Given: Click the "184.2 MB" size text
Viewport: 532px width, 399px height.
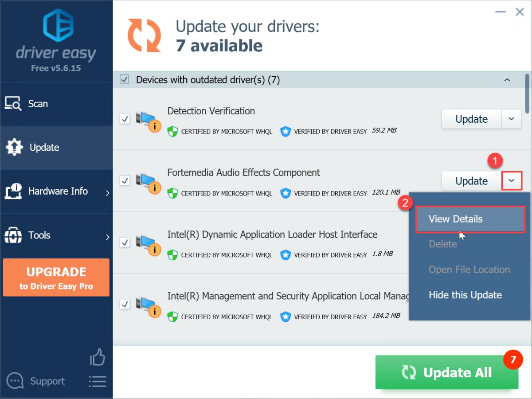Looking at the screenshot, I should coord(386,316).
